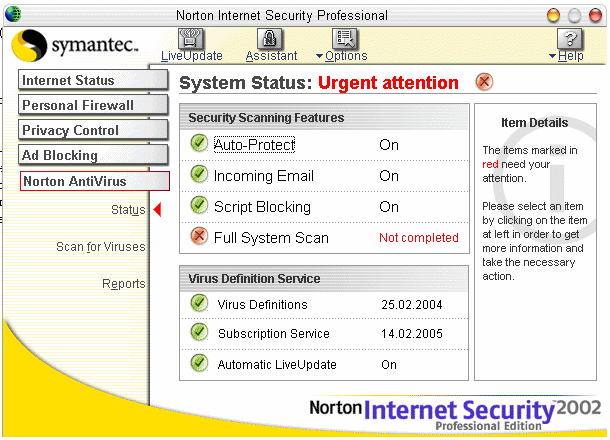Select the Automatic LiveUpdate item
Image resolution: width=610 pixels, height=440 pixels.
277,365
